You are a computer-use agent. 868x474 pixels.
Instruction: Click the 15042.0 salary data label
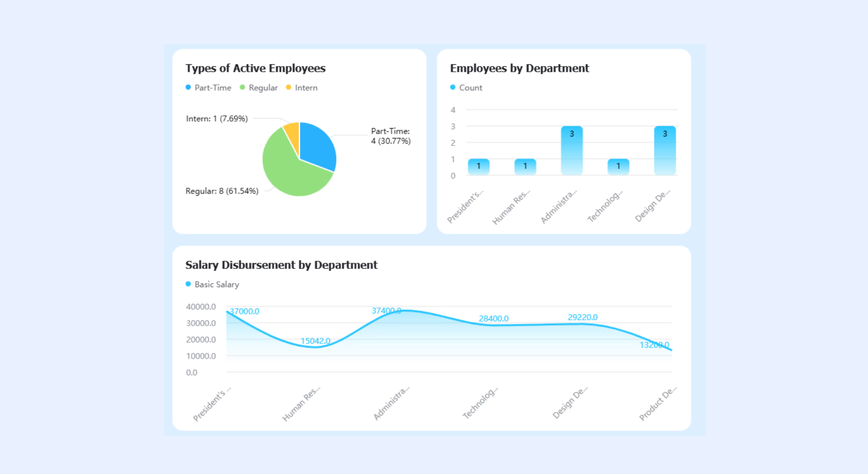click(316, 341)
